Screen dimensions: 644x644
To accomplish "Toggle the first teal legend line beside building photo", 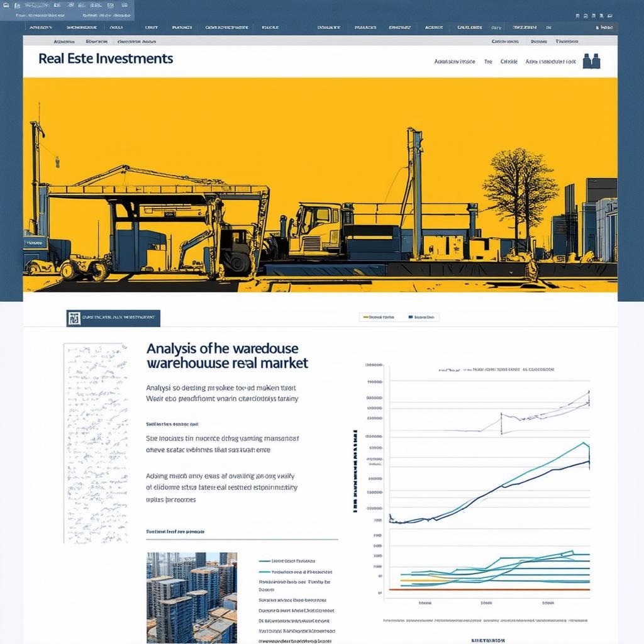I will (x=287, y=560).
